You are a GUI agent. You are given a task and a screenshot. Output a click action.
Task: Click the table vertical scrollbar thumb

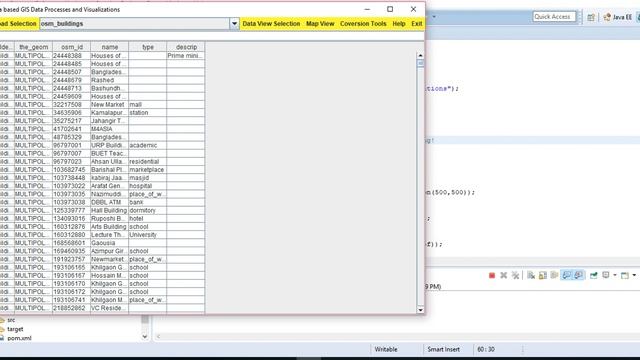(x=420, y=63)
